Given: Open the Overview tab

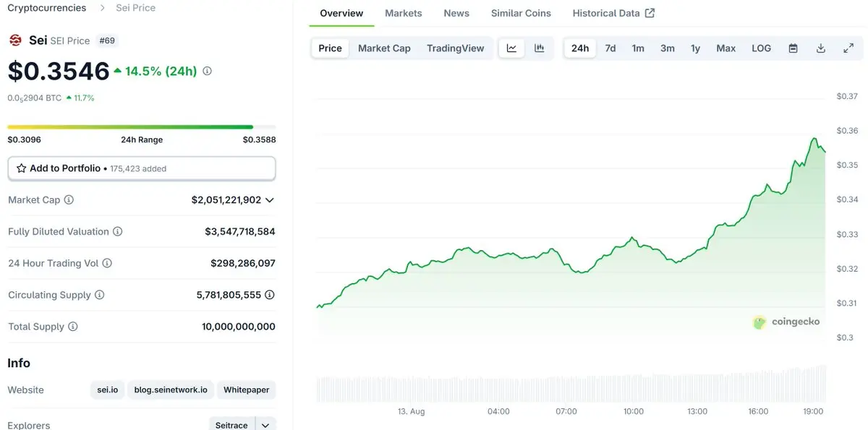Looking at the screenshot, I should tap(341, 13).
